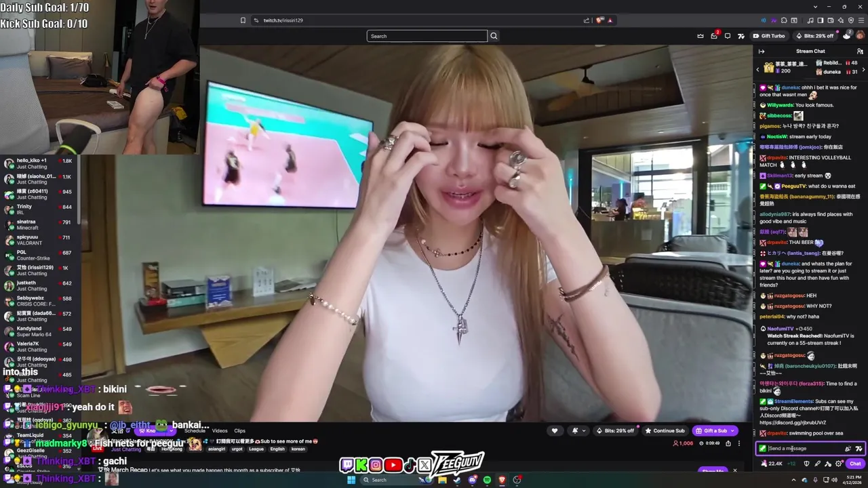Click 7TV icon in Twitch top bar

[x=741, y=36]
